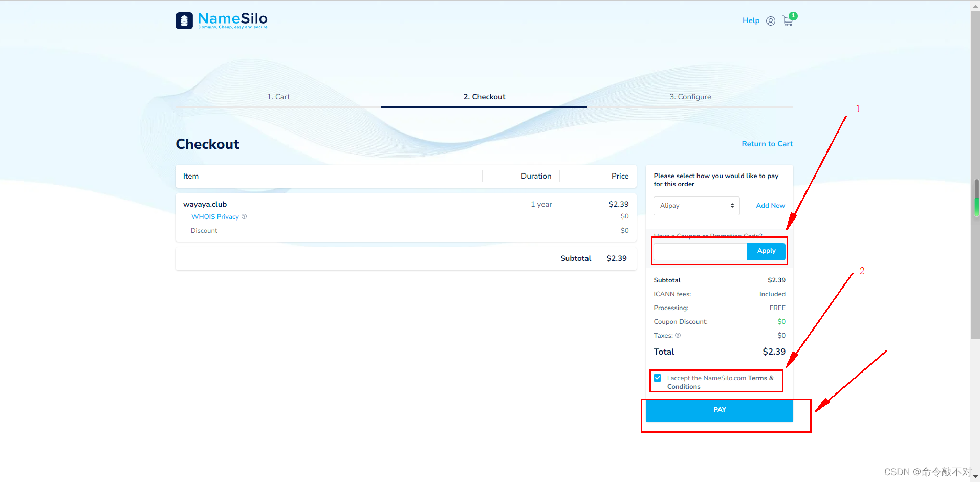Show Taxes help tooltip icon

pyautogui.click(x=678, y=336)
